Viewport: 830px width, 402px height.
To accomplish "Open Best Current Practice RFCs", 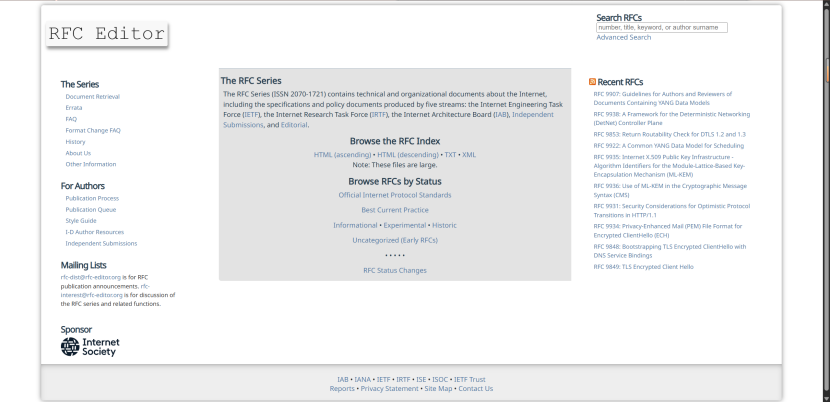I will point(395,210).
